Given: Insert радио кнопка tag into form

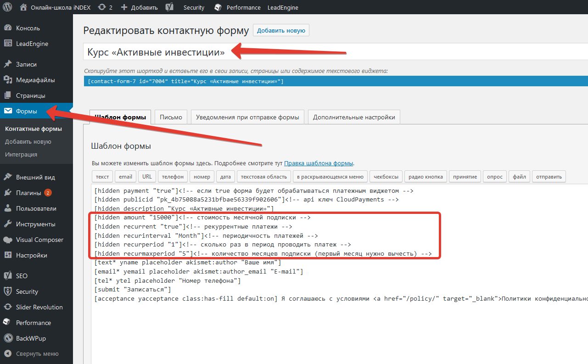Looking at the screenshot, I should [x=426, y=177].
